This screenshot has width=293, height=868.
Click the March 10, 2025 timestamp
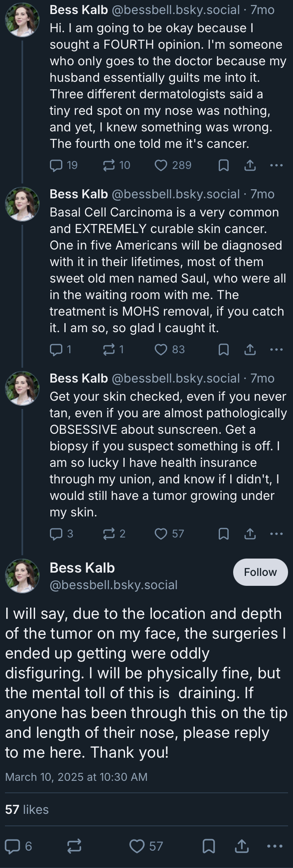(x=76, y=777)
